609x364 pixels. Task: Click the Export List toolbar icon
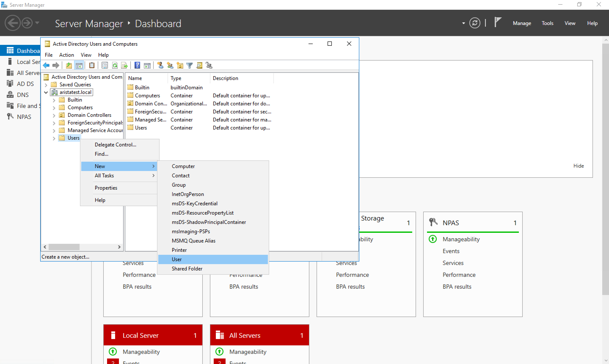[x=124, y=65]
